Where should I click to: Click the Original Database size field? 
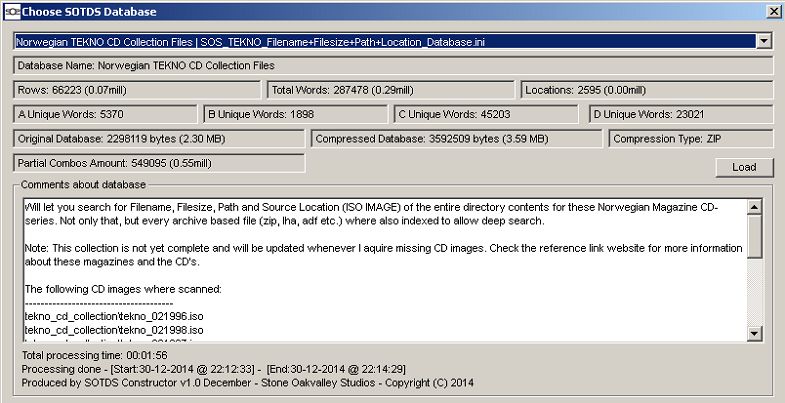pyautogui.click(x=159, y=138)
